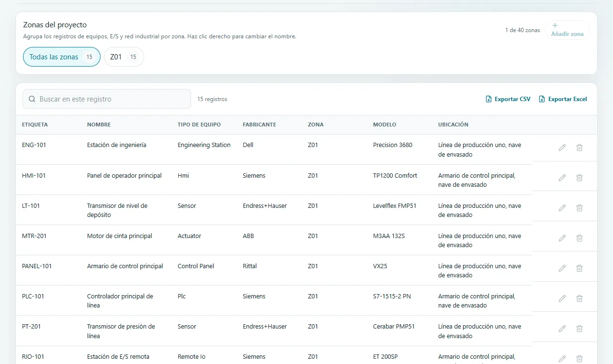Edit the ENG-101 row with pencil icon
The height and width of the screenshot is (364, 613).
(x=562, y=148)
